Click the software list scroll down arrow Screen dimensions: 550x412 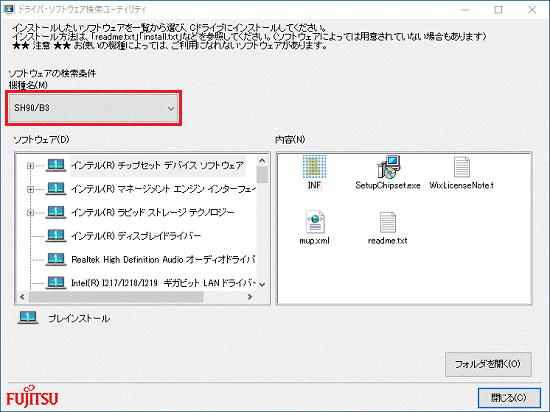coord(262,284)
